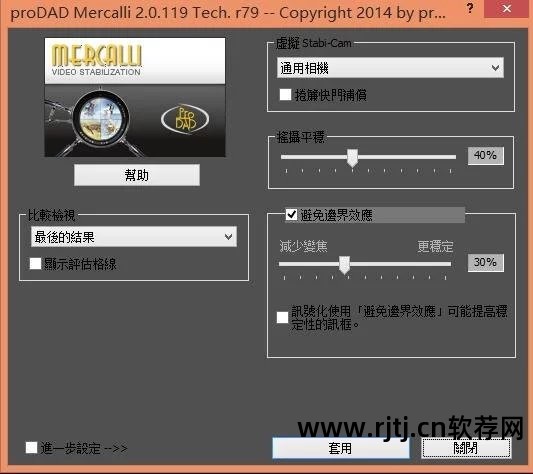Click the 更穩定 label
Screen dimensions: 533x474
435,246
